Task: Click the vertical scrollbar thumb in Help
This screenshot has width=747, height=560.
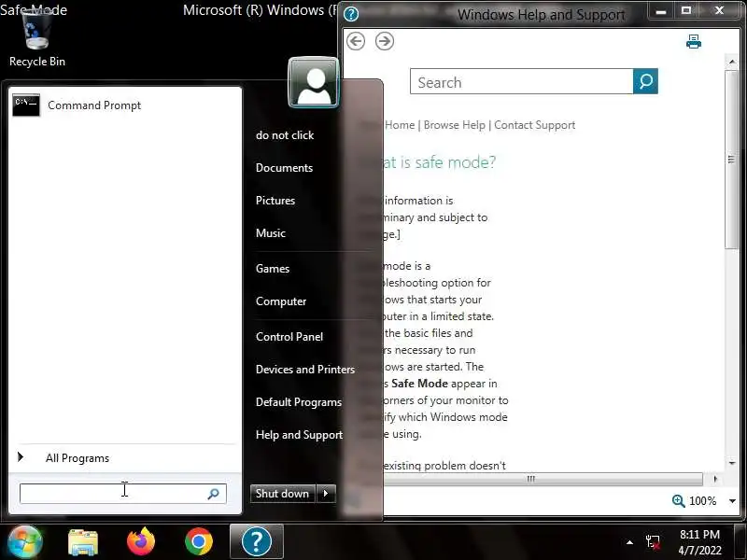Action: tap(731, 159)
